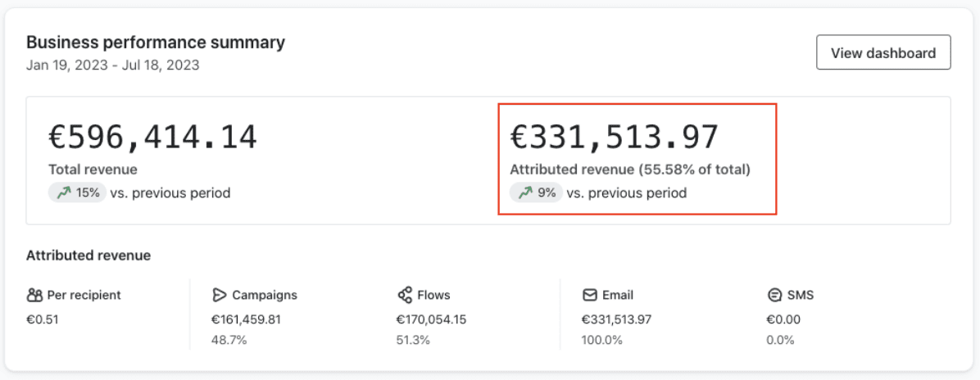Click the Email 100.0% share
Viewport: 980px width, 380px height.
tap(601, 340)
